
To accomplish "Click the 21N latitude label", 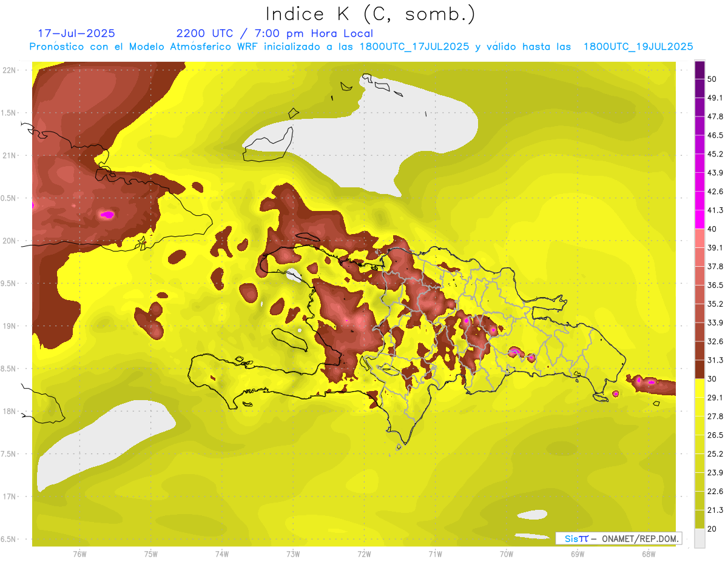I will click(9, 156).
